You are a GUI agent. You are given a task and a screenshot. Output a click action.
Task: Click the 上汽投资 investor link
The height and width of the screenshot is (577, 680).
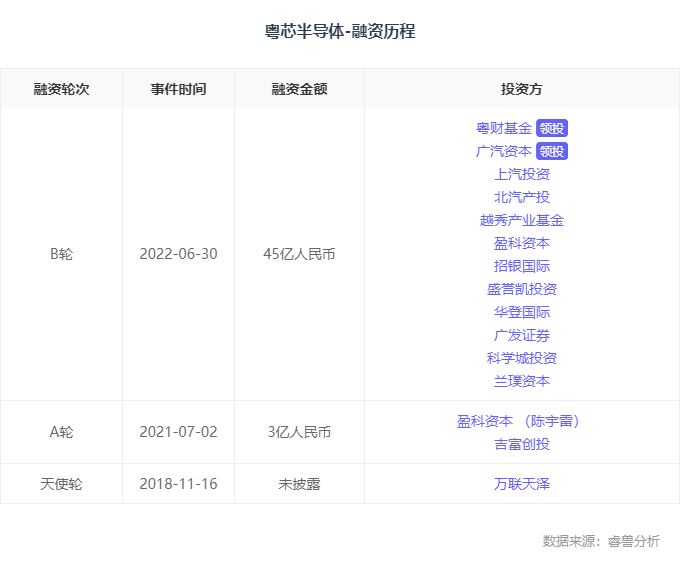pyautogui.click(x=522, y=174)
